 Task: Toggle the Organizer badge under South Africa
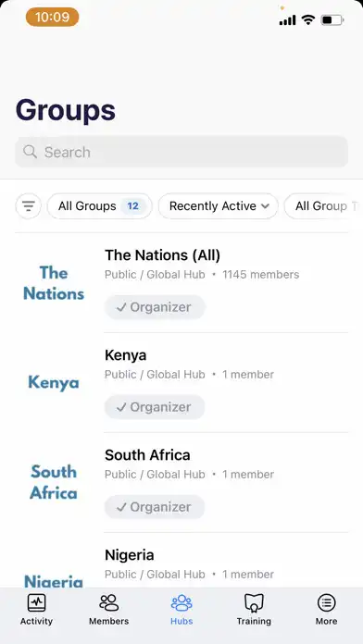(x=155, y=507)
